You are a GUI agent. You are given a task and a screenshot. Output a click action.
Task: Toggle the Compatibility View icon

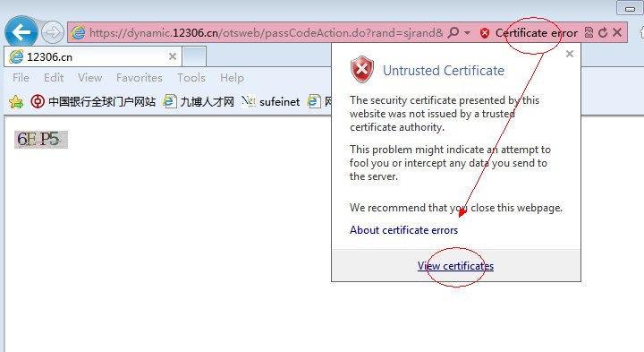point(589,32)
